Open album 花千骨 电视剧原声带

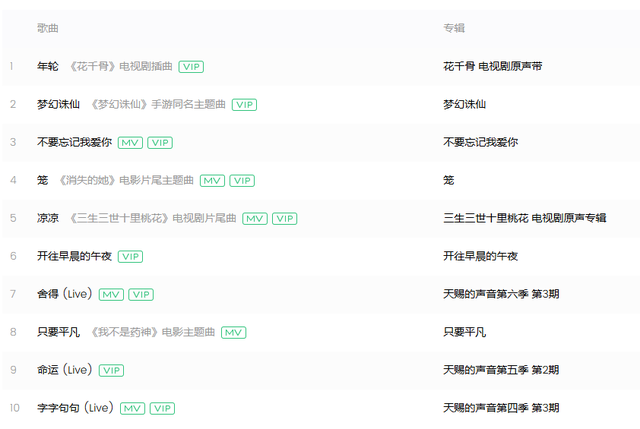pos(493,66)
